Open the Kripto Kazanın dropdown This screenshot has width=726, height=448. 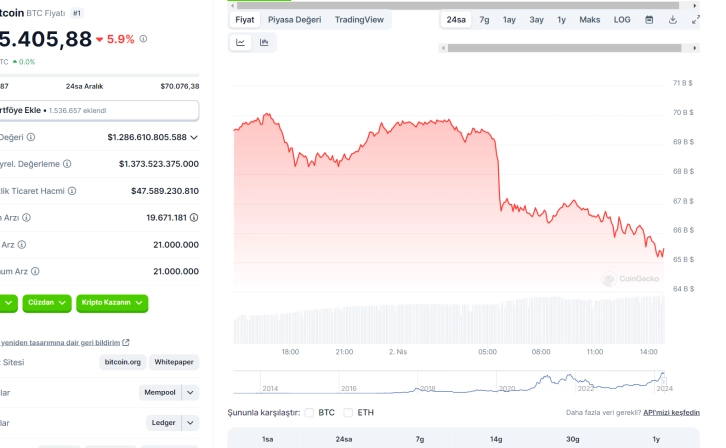[112, 301]
